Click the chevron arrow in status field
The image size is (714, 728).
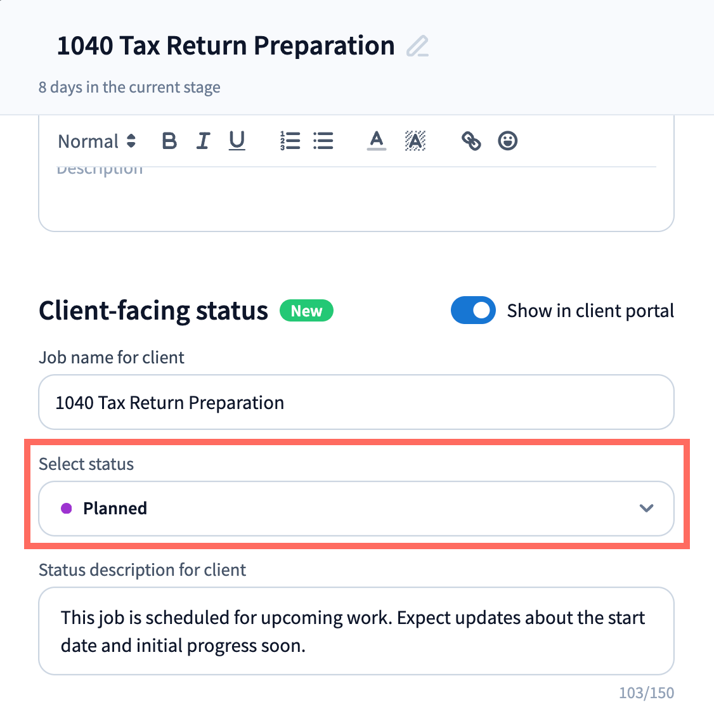[646, 509]
